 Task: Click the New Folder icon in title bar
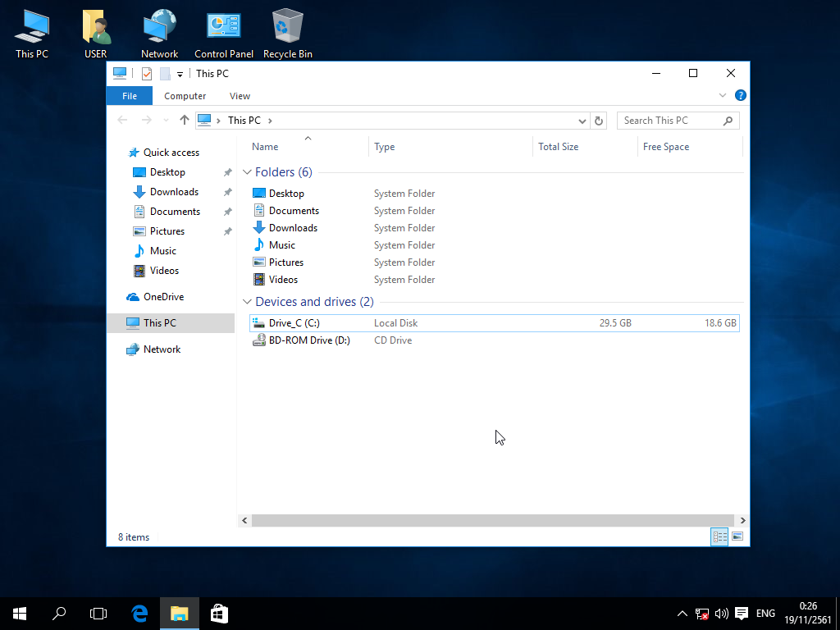(165, 74)
